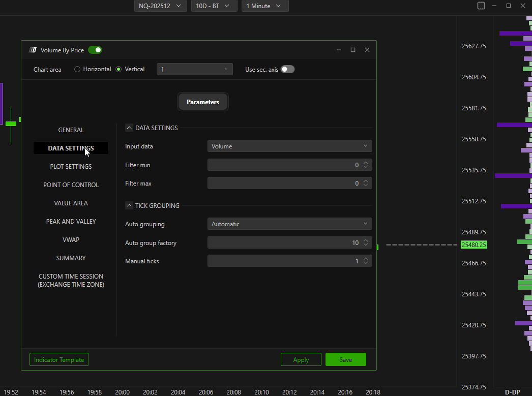Open the Auto grouping dropdown
This screenshot has height=396, width=532.
click(x=289, y=224)
